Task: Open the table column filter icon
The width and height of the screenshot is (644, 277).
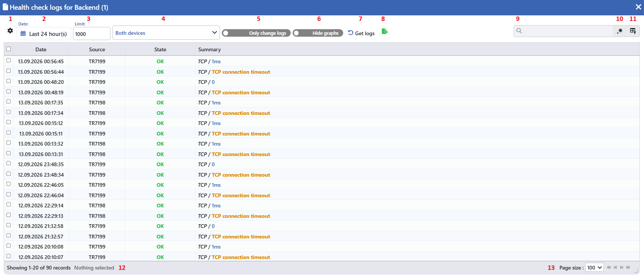Action: (x=633, y=31)
